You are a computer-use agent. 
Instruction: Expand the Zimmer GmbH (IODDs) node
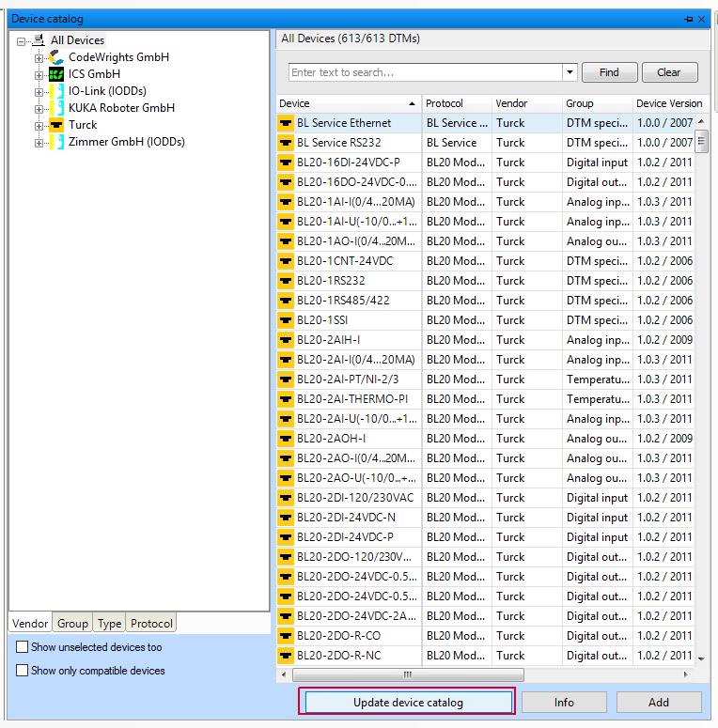point(39,143)
